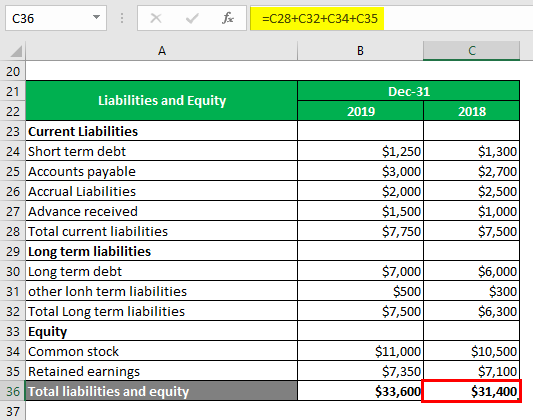
Task: Click the Total current liabilities 2018 value
Action: point(471,231)
